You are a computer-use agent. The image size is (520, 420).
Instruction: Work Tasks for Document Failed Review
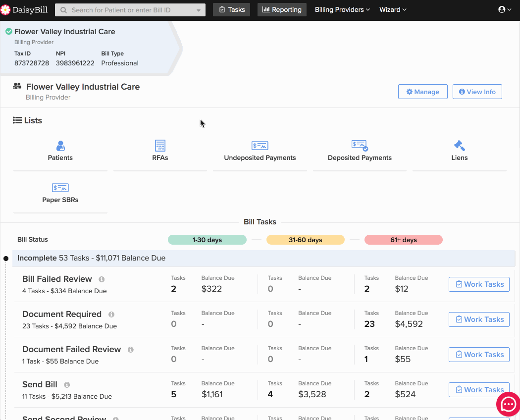click(479, 355)
